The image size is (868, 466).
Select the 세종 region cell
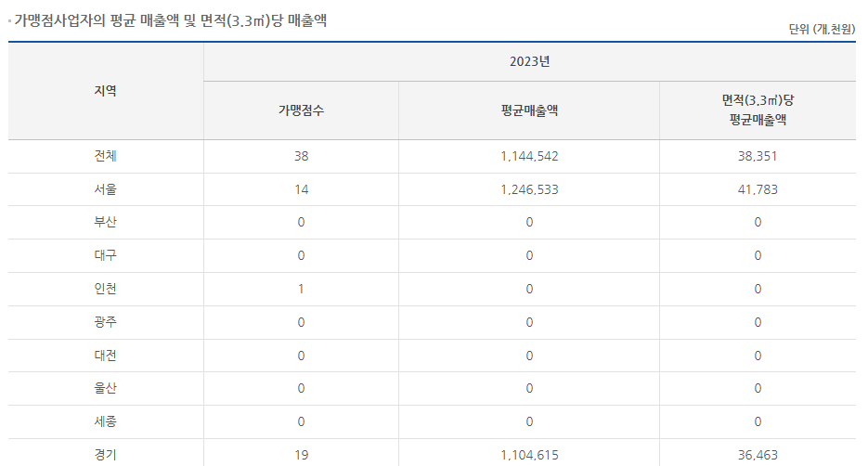point(105,421)
